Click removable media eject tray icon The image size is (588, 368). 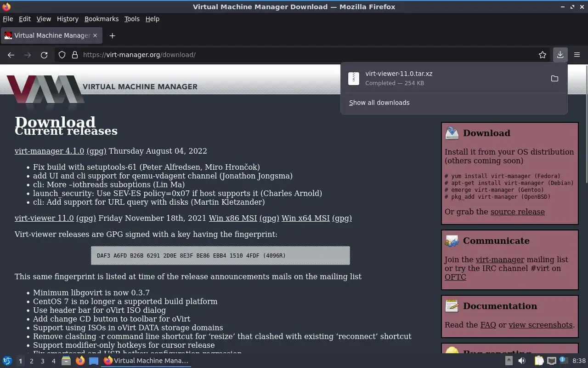(x=509, y=361)
